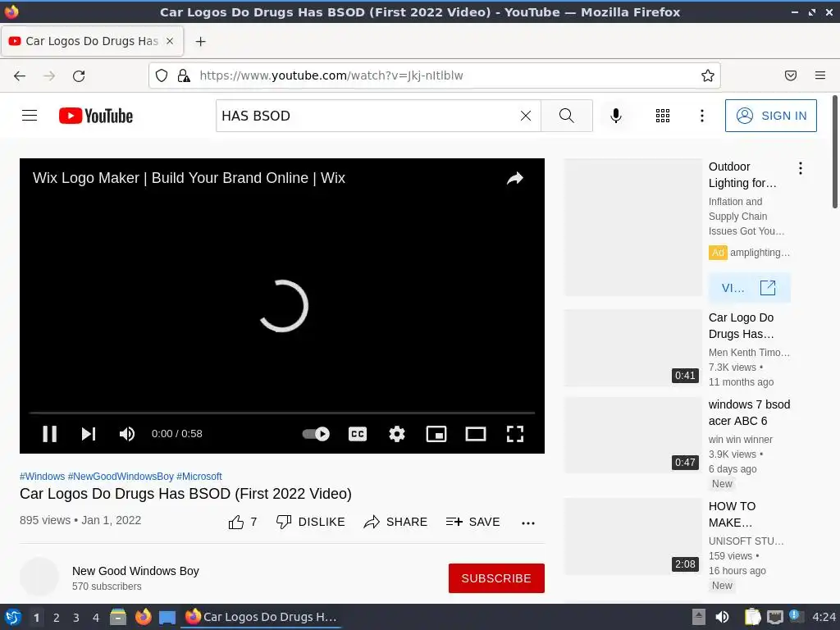Open the New Good Windows Boy channel name
The height and width of the screenshot is (630, 840).
(x=135, y=571)
